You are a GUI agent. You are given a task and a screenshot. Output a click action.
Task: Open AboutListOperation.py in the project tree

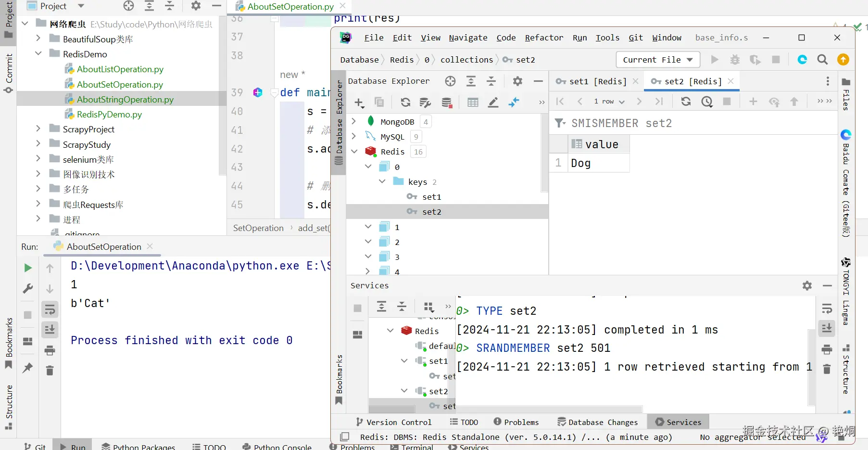[120, 69]
